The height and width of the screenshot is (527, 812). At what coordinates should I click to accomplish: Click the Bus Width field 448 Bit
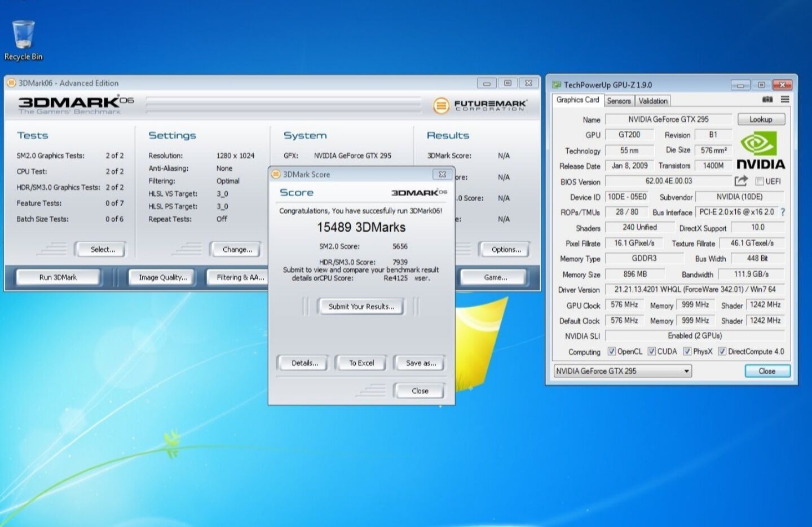(x=757, y=258)
